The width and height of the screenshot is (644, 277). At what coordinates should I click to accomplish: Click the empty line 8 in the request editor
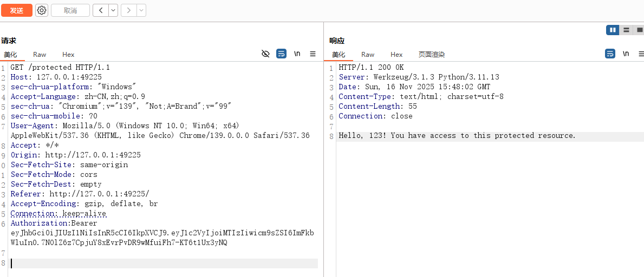[x=162, y=263]
